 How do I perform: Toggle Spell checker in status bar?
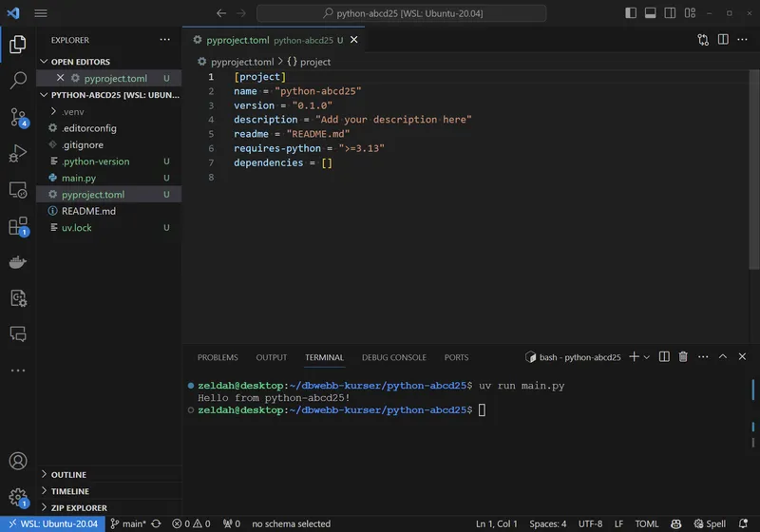point(710,523)
